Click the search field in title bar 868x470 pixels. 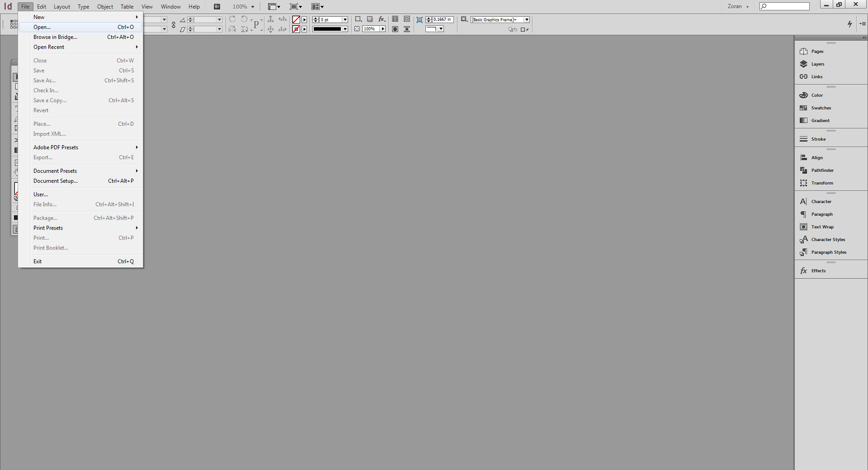click(784, 6)
